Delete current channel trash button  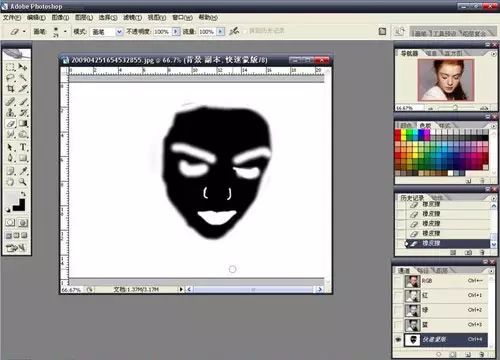coord(482,354)
